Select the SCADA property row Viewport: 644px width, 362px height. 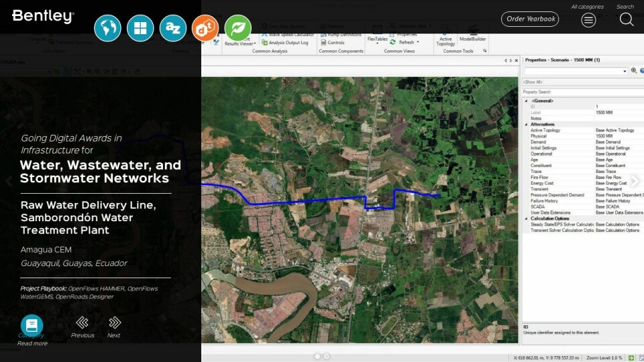coord(583,207)
